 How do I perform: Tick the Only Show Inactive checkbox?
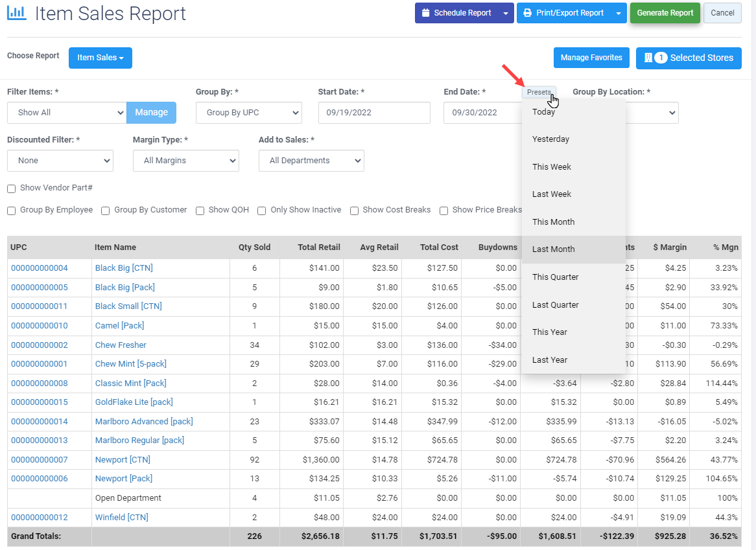262,211
